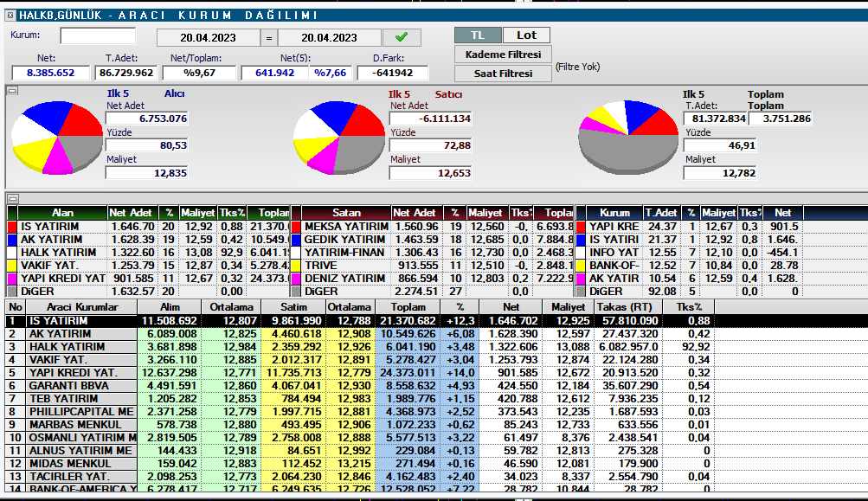Switch the view to Lot
Image resolution: width=868 pixels, height=501 pixels.
[526, 35]
